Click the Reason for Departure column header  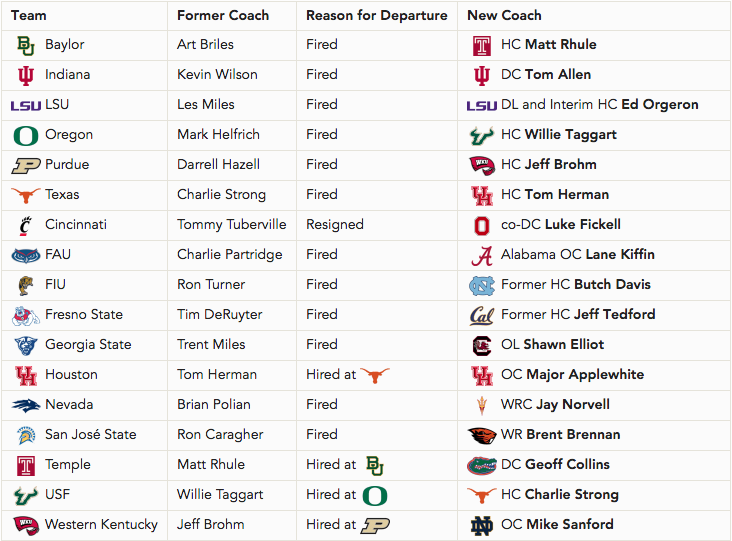click(377, 15)
